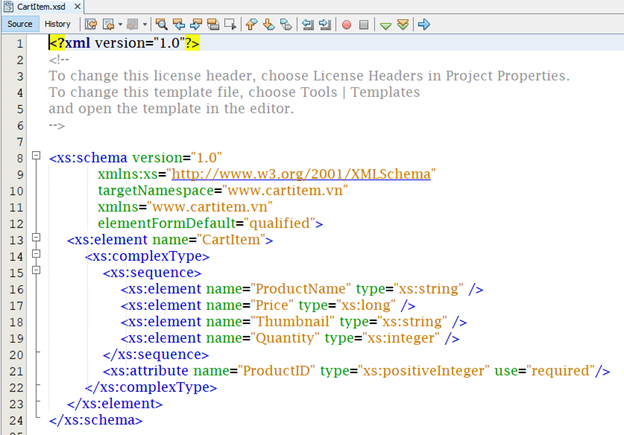This screenshot has width=624, height=435.
Task: Click Check XML green triangle icon
Action: [385, 25]
